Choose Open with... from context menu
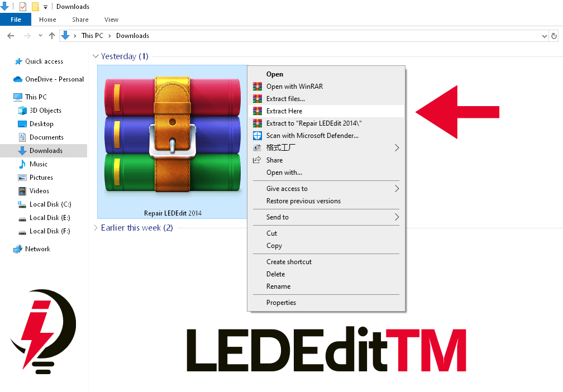The height and width of the screenshot is (392, 563). pyautogui.click(x=326, y=173)
